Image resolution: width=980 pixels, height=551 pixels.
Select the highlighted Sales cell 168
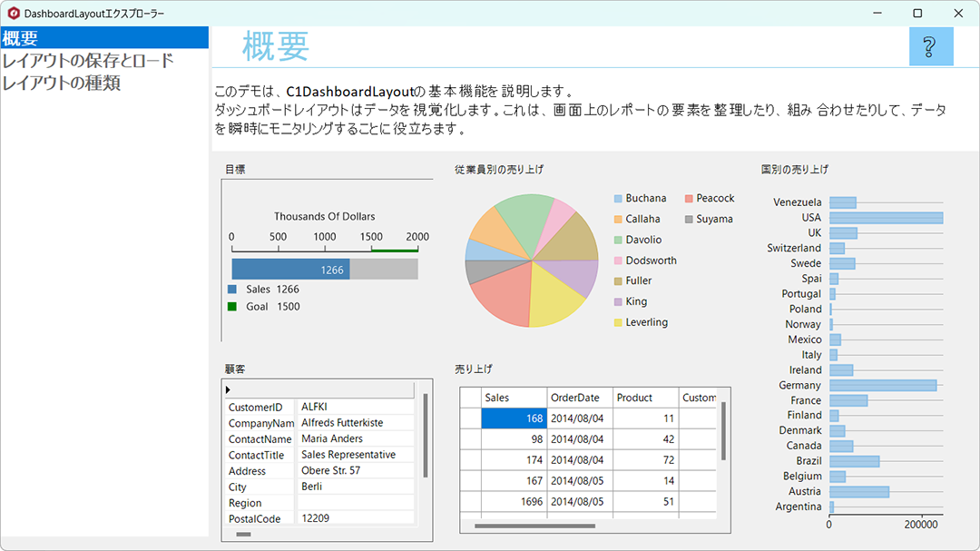point(514,418)
